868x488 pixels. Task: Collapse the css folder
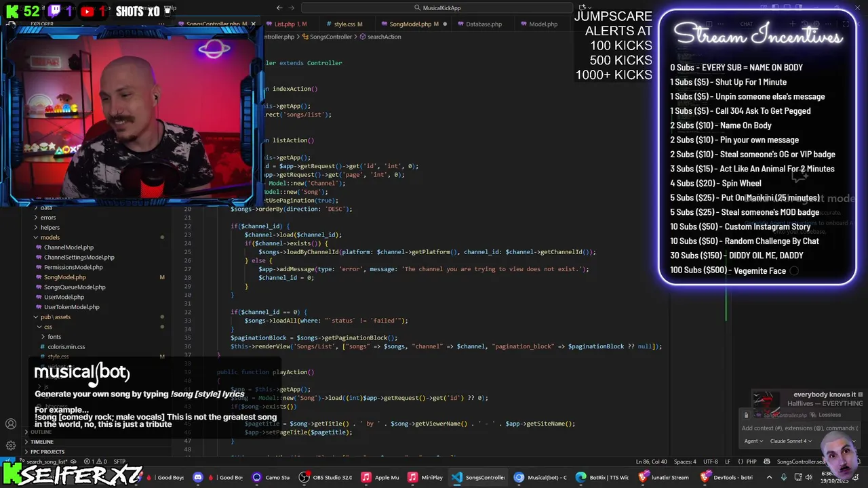click(x=48, y=327)
